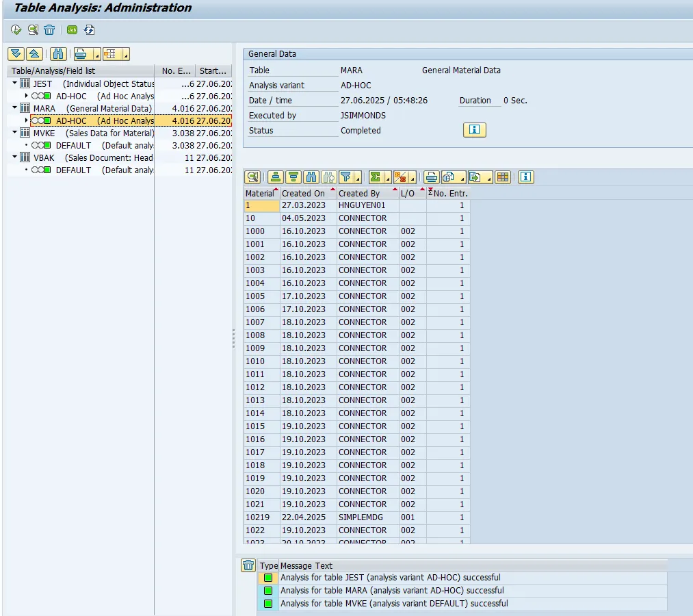Expand the AD-HOC node under MARA
Screen dimensions: 693x616
pyautogui.click(x=26, y=120)
